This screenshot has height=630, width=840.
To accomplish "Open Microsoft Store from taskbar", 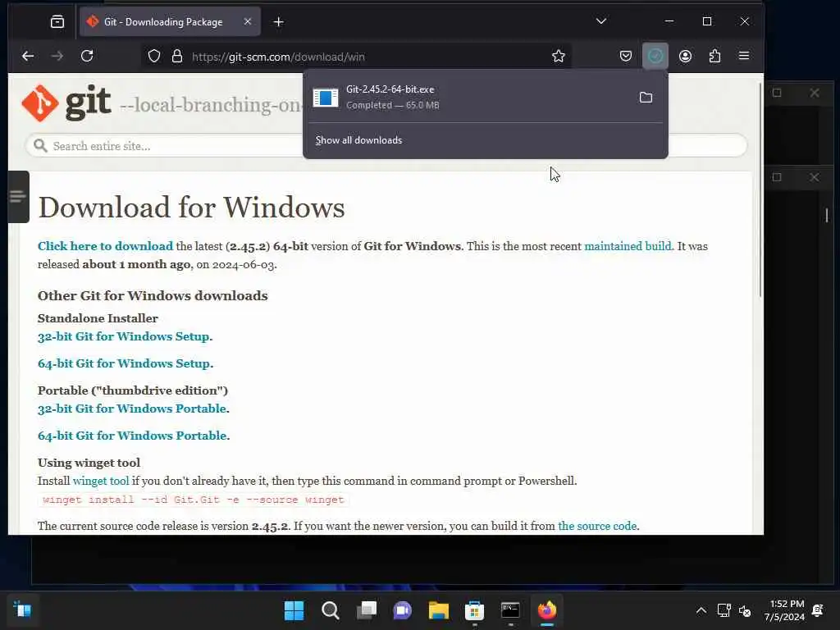I will coord(475,610).
